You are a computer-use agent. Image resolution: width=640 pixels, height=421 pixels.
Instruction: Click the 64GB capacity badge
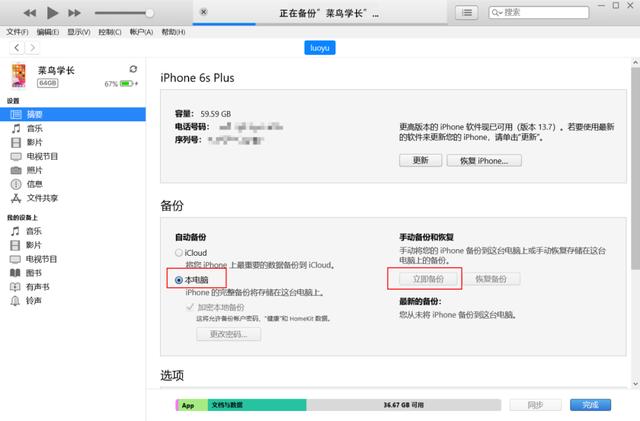coord(48,83)
